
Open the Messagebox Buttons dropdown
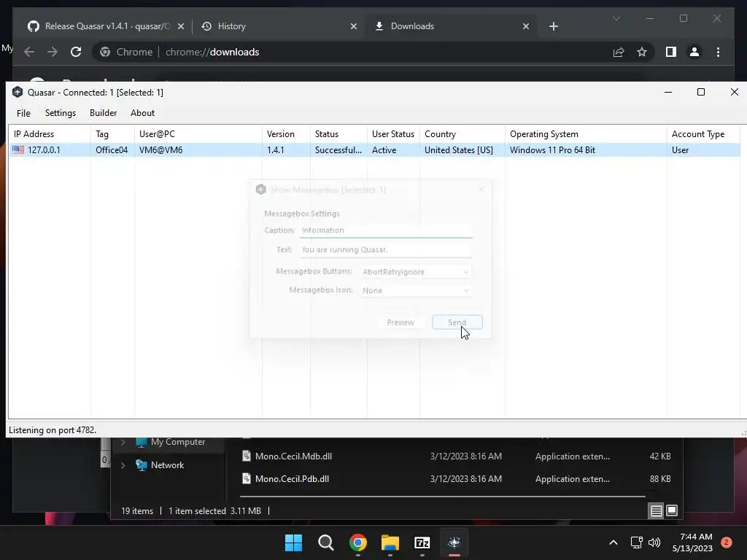[416, 272]
